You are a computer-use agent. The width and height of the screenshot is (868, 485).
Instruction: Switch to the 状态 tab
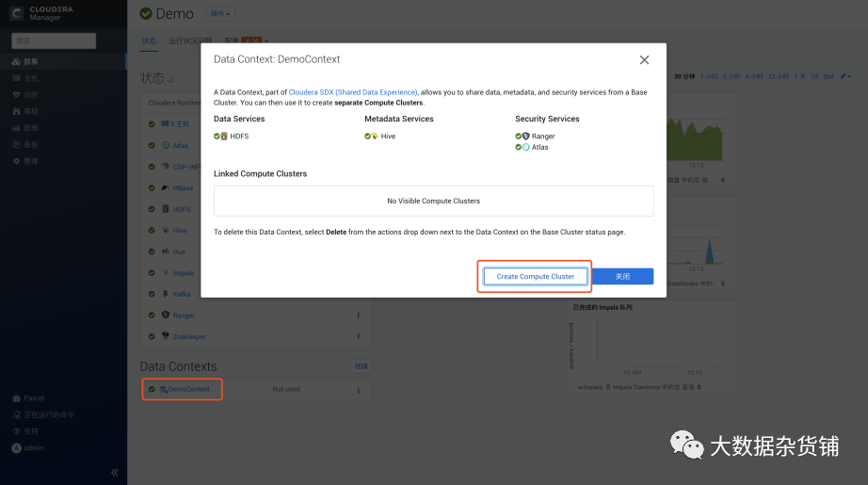tap(149, 41)
